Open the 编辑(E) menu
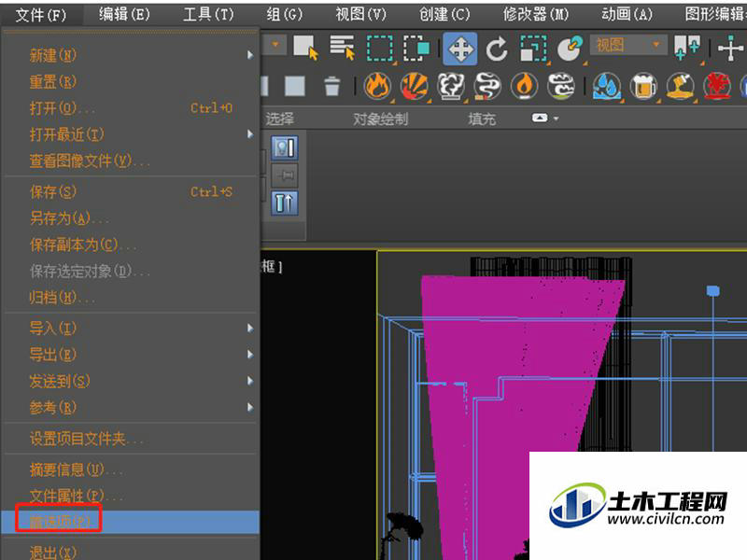747x560 pixels. pyautogui.click(x=124, y=14)
